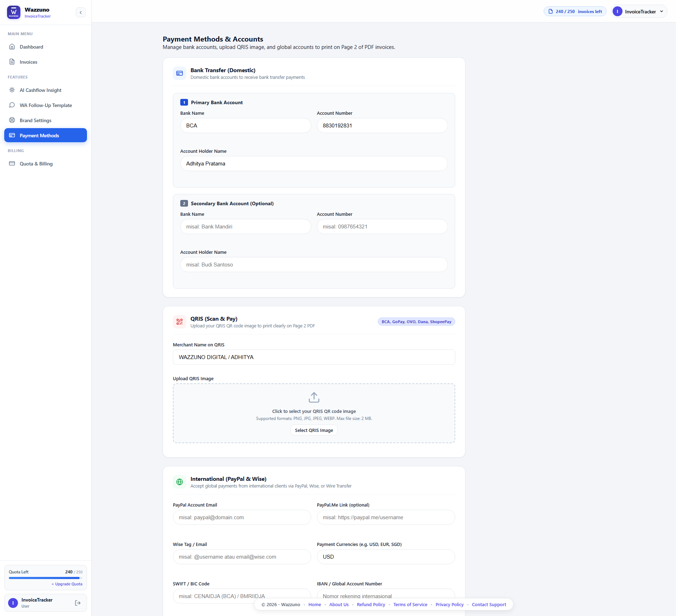Open the Refund Policy footer link
The width and height of the screenshot is (676, 616).
371,605
